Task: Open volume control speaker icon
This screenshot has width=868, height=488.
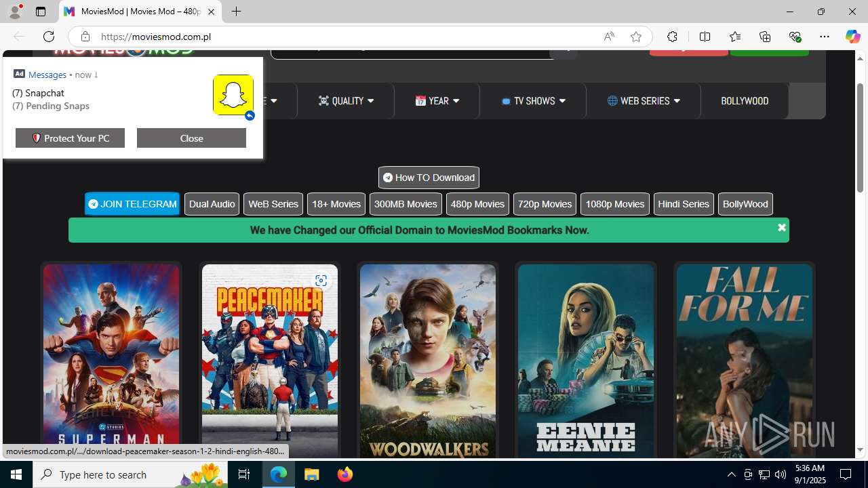Action: (781, 474)
